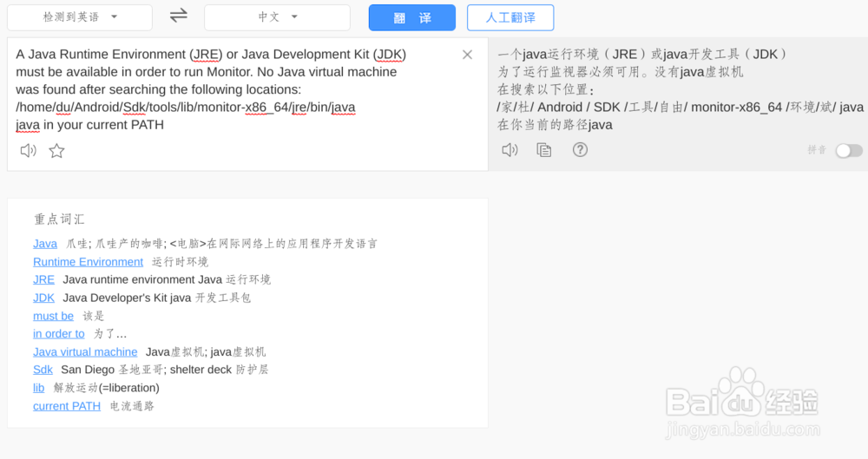Swap source and target languages icon

(x=178, y=15)
